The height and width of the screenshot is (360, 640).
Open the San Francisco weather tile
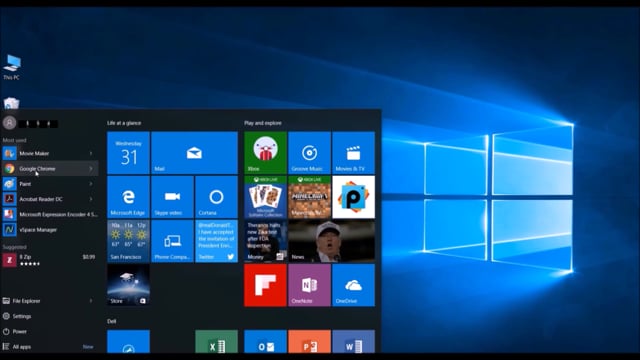(x=128, y=241)
